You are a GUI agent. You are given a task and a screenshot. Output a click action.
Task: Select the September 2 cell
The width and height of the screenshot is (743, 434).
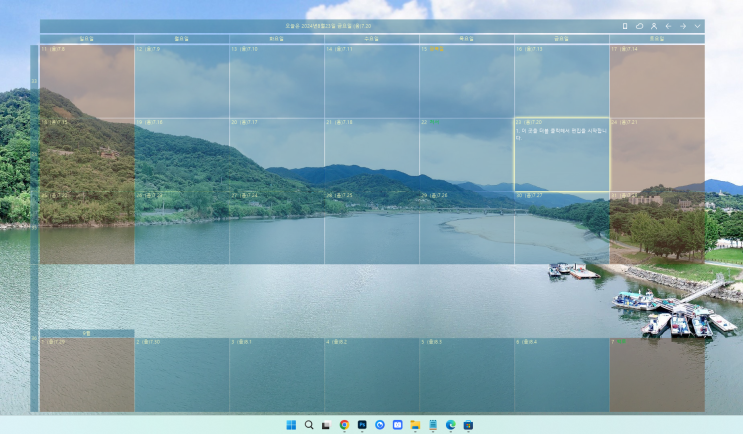(x=182, y=375)
